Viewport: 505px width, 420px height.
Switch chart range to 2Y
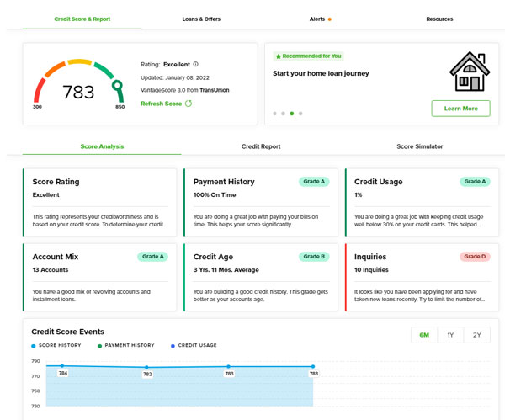(x=477, y=335)
